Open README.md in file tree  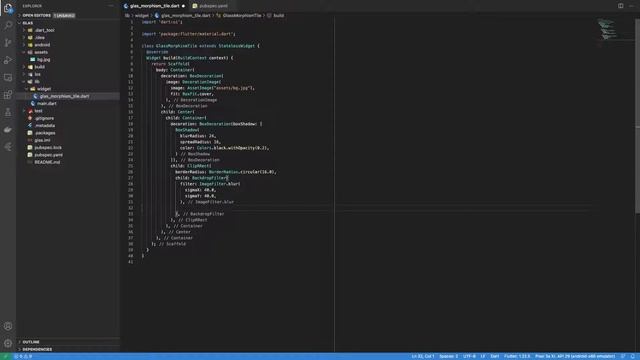[x=47, y=162]
